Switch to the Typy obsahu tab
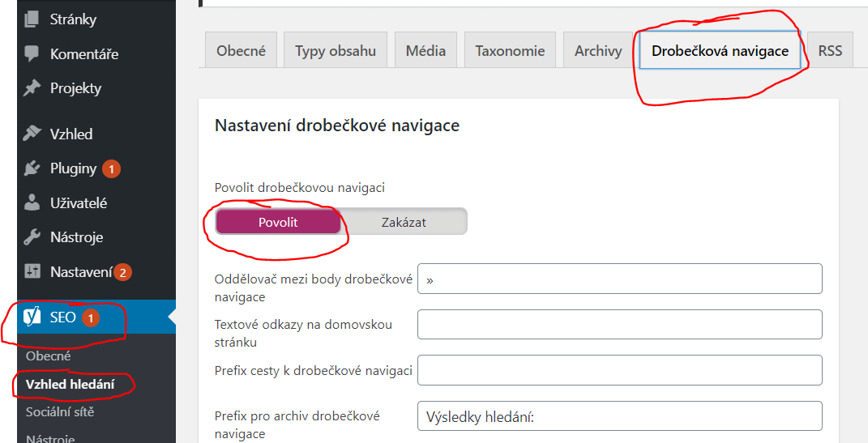This screenshot has width=868, height=443. [x=336, y=51]
